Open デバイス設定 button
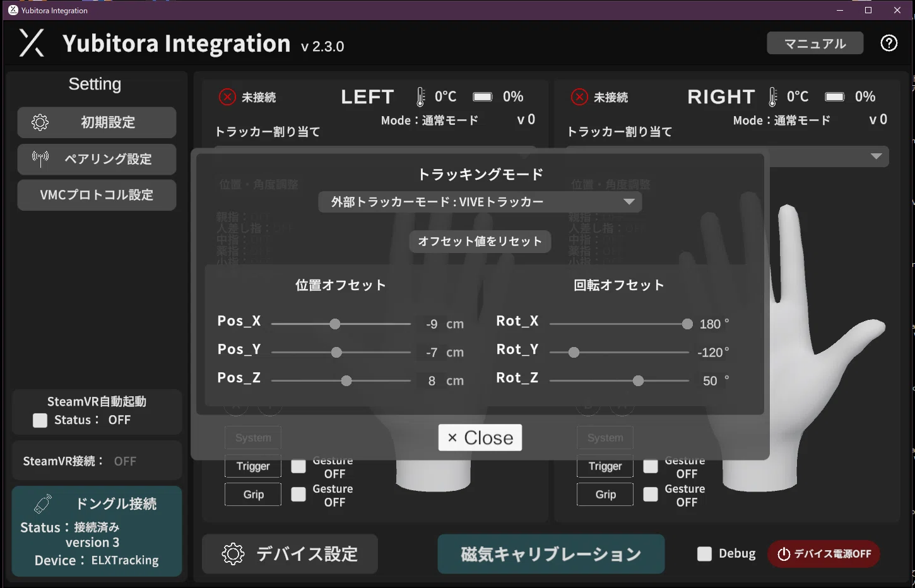The width and height of the screenshot is (915, 588). tap(290, 554)
